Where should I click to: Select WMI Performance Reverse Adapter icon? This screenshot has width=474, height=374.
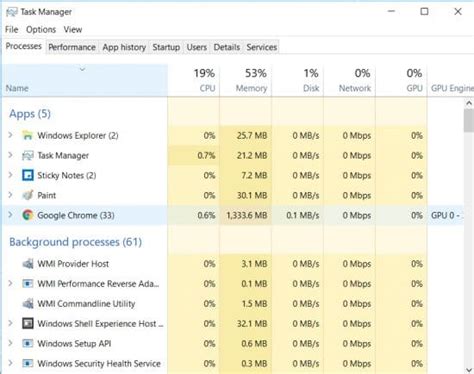point(28,284)
